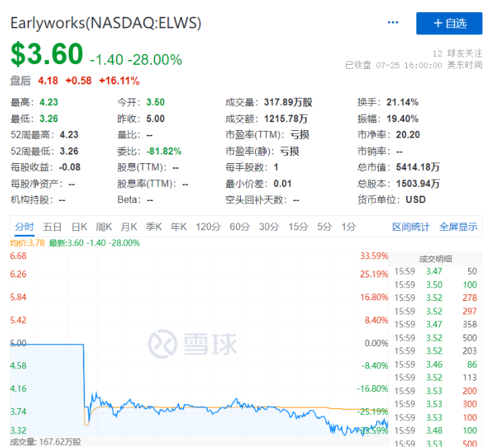Click the 15:59 3.47 358 trade row
The height and width of the screenshot is (448, 502).
[435, 325]
